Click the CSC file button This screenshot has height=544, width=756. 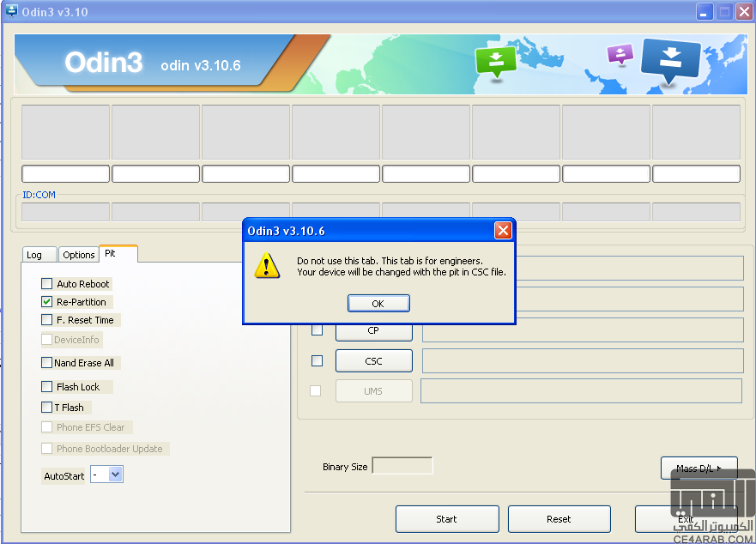point(373,361)
